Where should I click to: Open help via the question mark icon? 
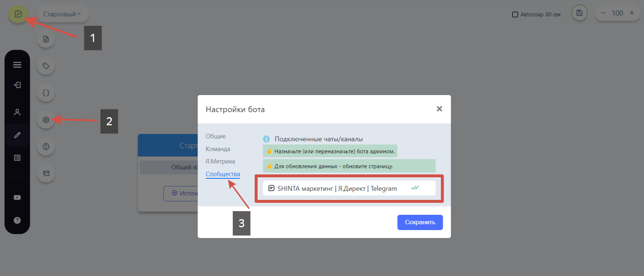17,220
